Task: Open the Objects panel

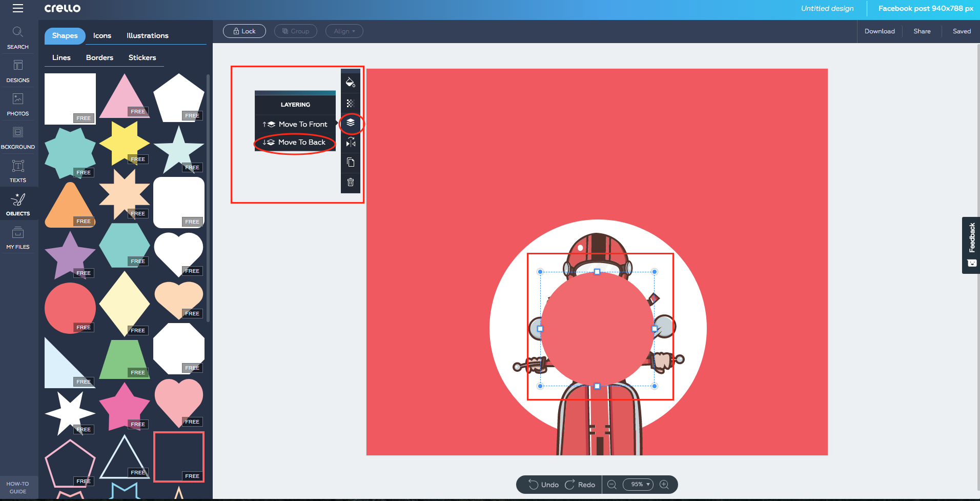Action: [x=18, y=205]
